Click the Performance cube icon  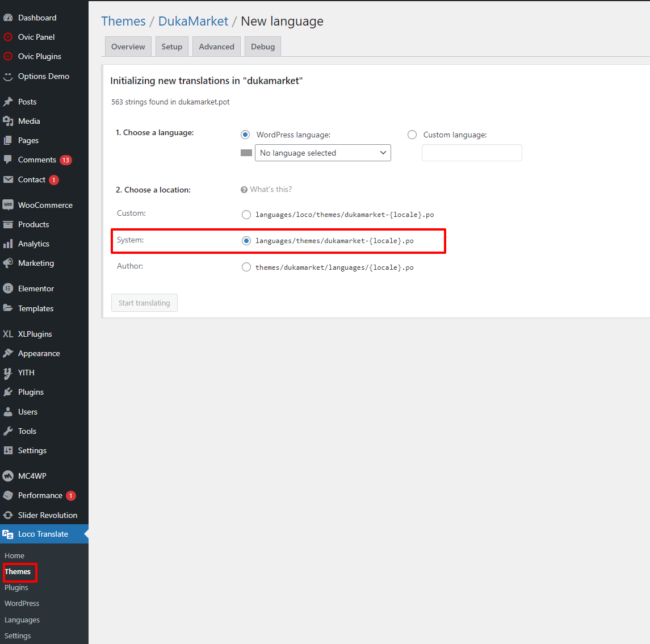click(x=8, y=496)
